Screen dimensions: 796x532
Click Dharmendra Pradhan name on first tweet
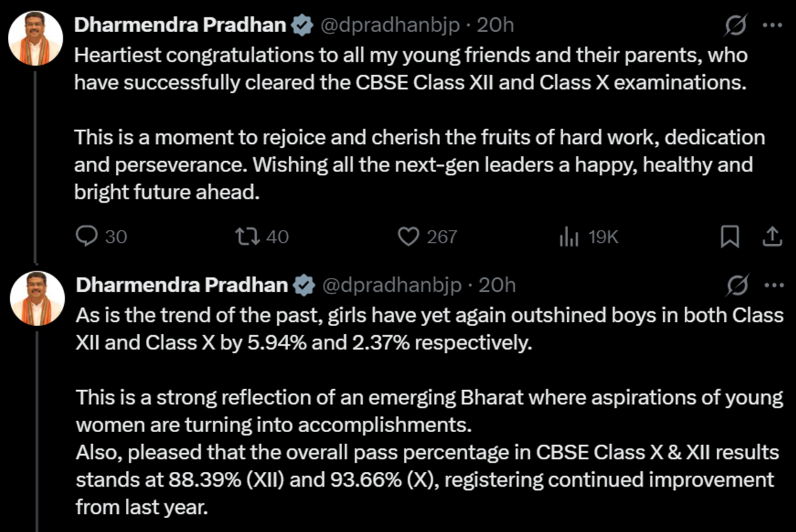(181, 26)
